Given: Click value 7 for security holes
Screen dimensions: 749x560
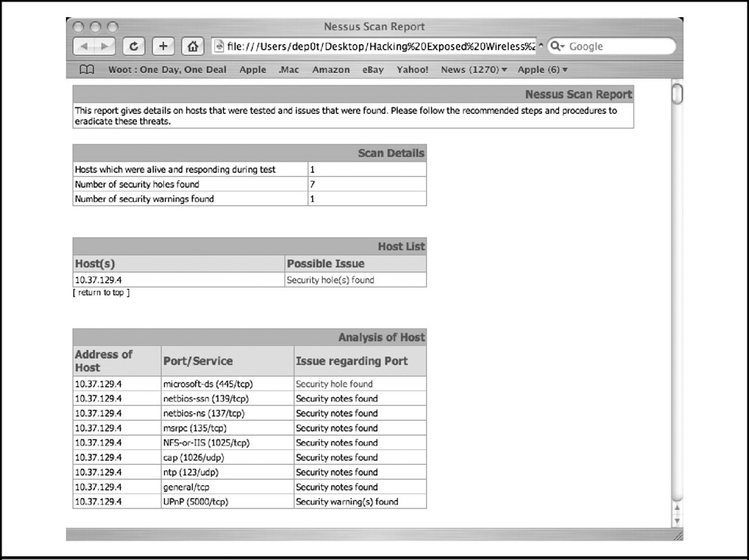Looking at the screenshot, I should pos(312,184).
